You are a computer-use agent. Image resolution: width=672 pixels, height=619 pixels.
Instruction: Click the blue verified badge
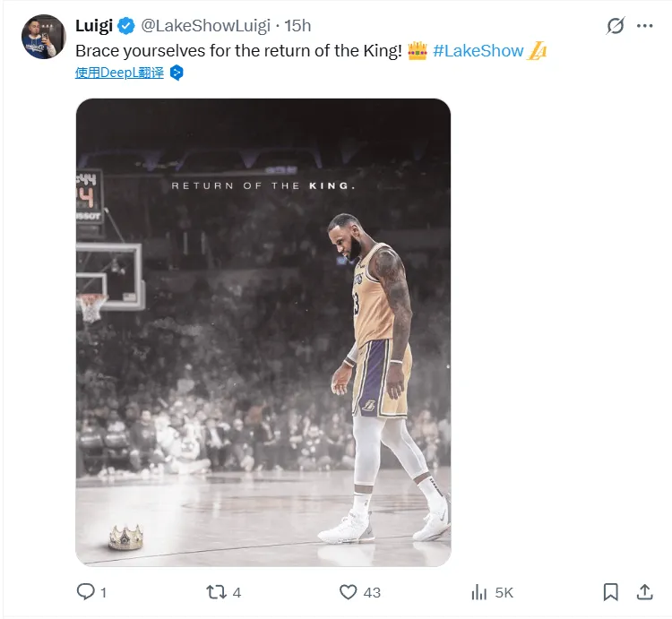(126, 26)
